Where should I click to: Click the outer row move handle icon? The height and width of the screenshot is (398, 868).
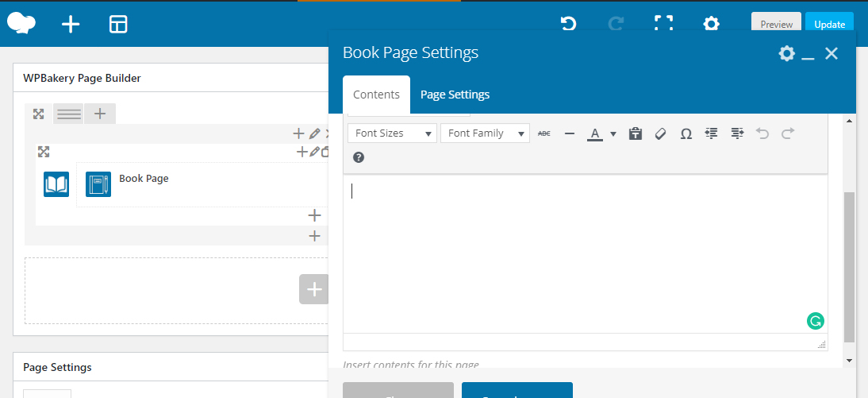(x=38, y=114)
